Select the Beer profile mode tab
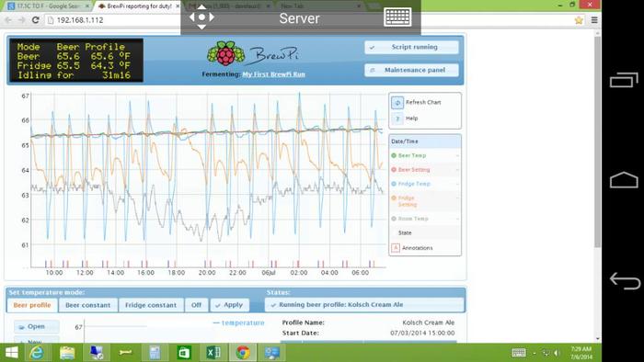 click(x=32, y=305)
